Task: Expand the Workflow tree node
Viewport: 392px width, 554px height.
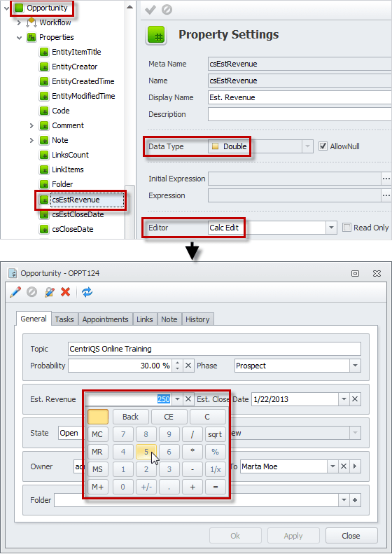Action: pyautogui.click(x=19, y=22)
